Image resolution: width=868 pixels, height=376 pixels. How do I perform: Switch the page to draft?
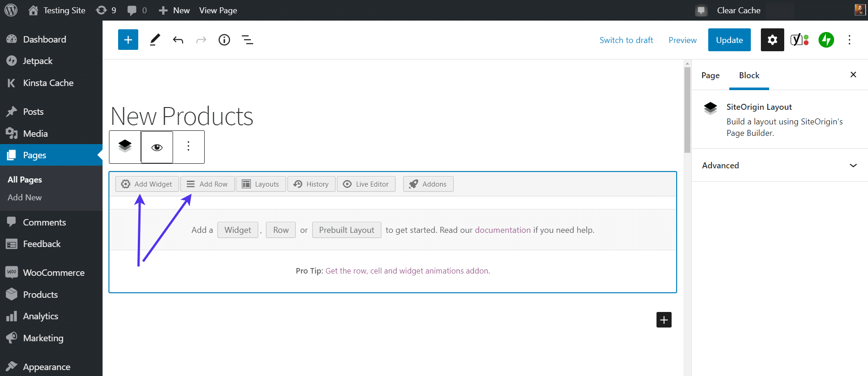[626, 40]
